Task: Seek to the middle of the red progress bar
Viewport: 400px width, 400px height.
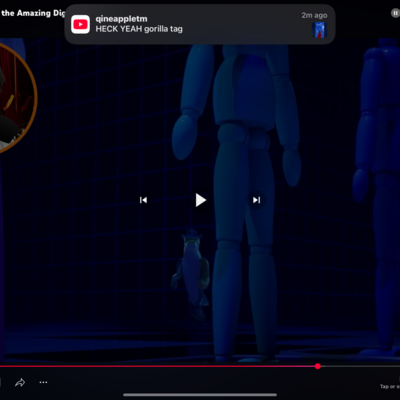Action: click(x=159, y=366)
